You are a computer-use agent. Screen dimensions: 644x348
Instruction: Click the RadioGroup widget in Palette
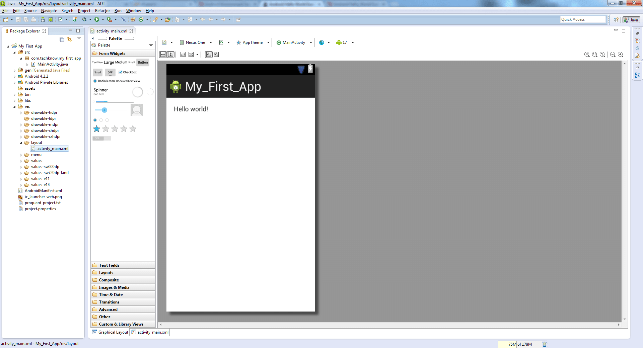(101, 120)
